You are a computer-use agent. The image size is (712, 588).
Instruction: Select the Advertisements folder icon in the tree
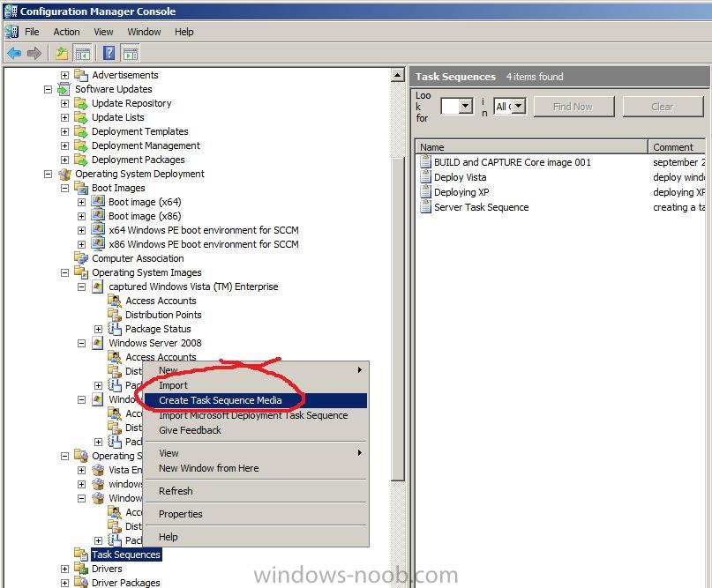tap(81, 75)
